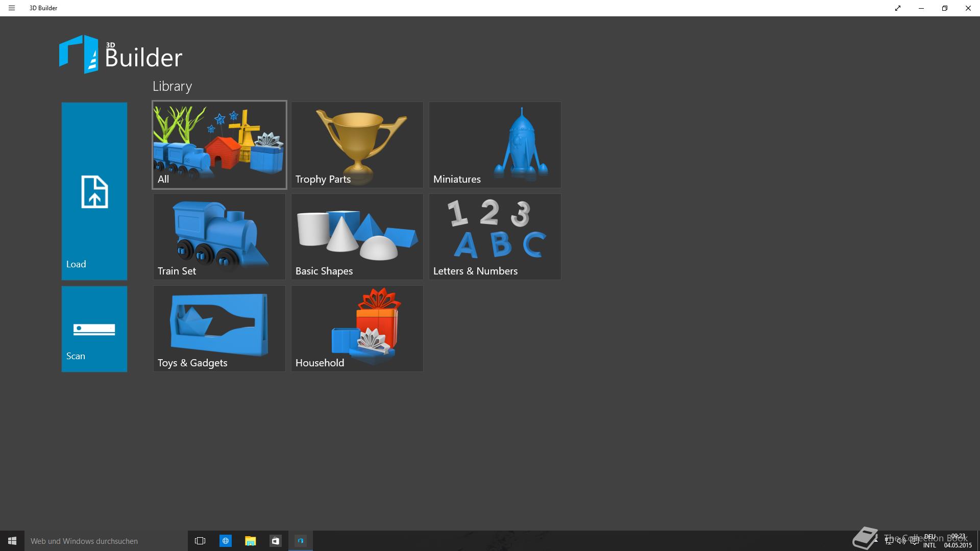The width and height of the screenshot is (980, 551).
Task: Click the taskbar search box
Action: [x=106, y=541]
